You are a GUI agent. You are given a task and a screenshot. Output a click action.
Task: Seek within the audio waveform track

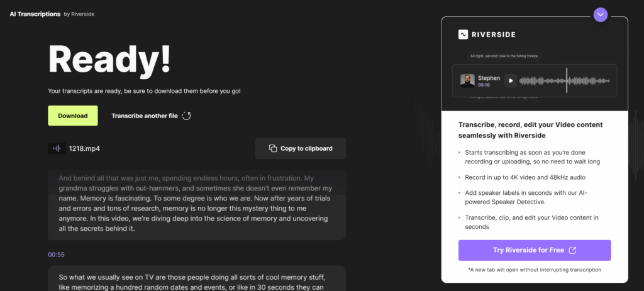click(x=591, y=80)
